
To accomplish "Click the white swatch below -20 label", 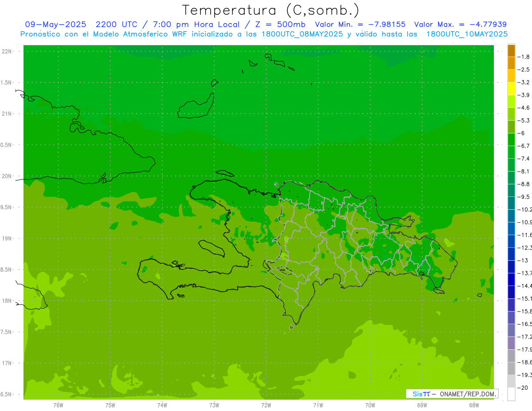I will click(x=511, y=394).
